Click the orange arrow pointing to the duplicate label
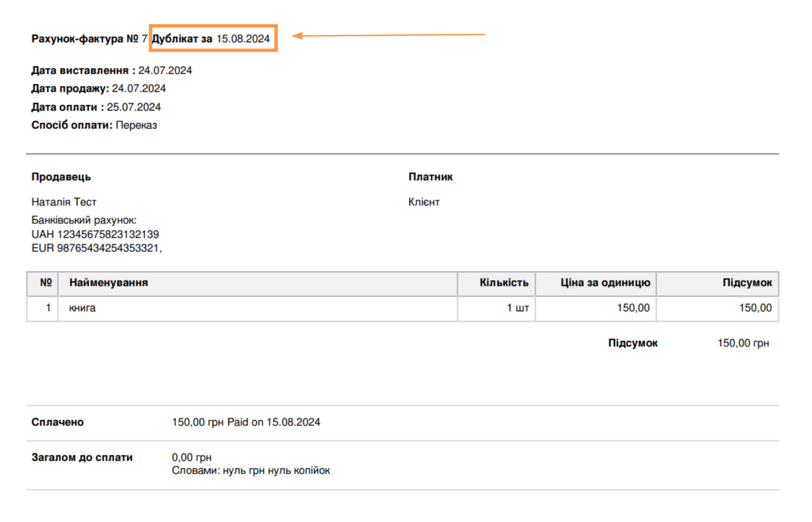The width and height of the screenshot is (812, 522). (x=388, y=35)
